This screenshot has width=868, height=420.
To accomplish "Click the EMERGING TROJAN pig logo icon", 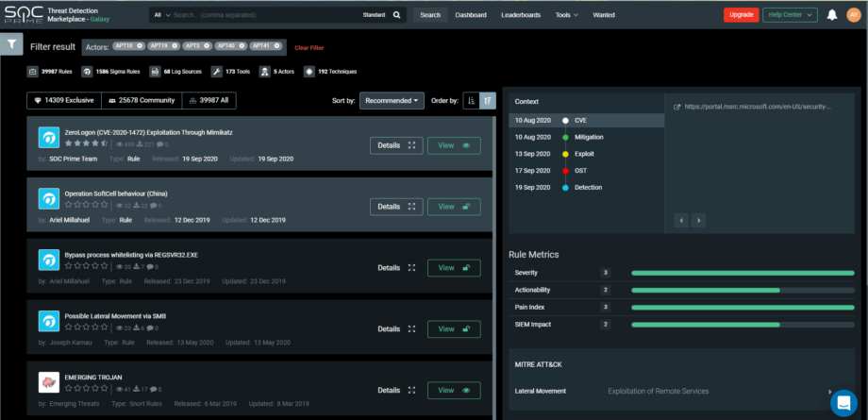I will (x=49, y=382).
